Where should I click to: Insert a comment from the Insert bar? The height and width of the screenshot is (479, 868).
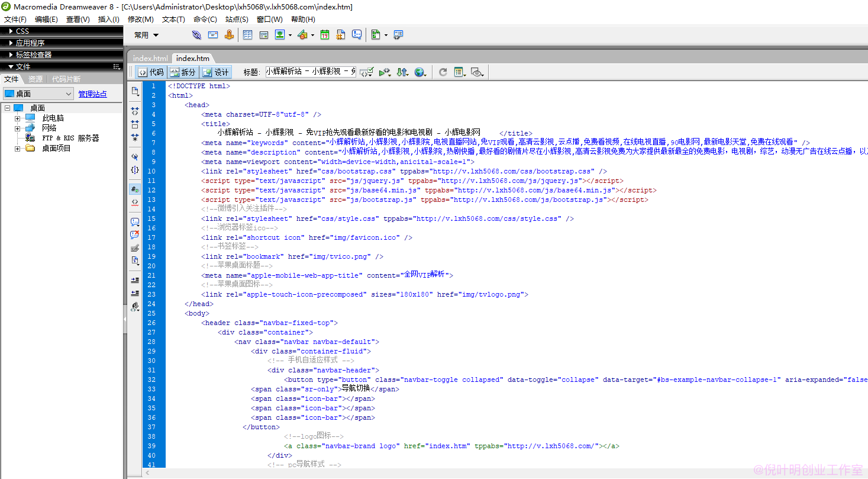point(357,35)
